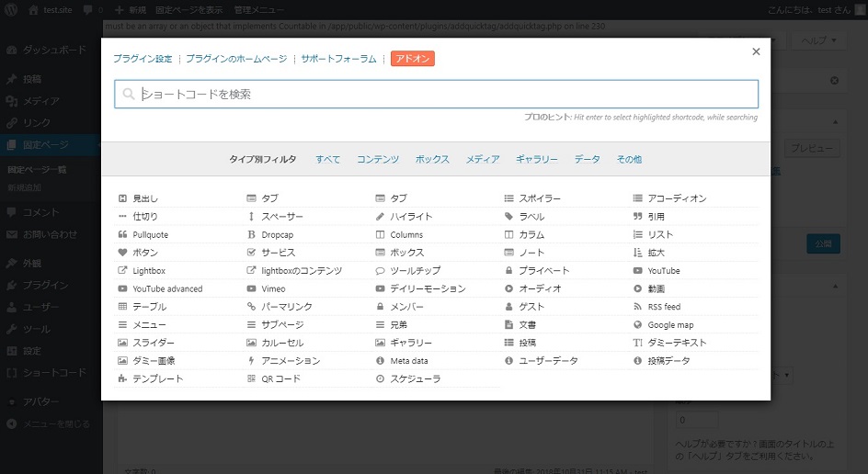This screenshot has width=868, height=474.
Task: Open ダッシュボード in the sidebar
Action: (54, 50)
